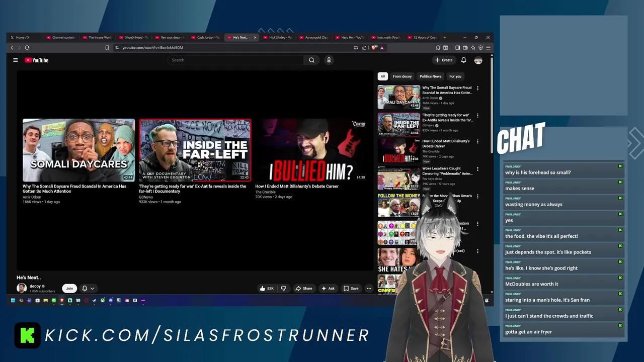This screenshot has height=362, width=644.
Task: Click the He's Next.. video title
Action: tap(29, 278)
